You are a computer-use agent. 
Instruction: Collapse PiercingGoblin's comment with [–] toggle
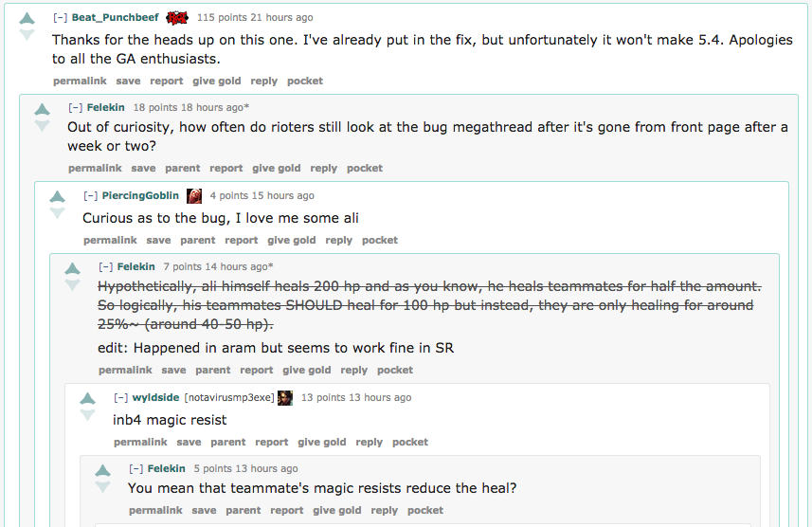click(x=91, y=196)
